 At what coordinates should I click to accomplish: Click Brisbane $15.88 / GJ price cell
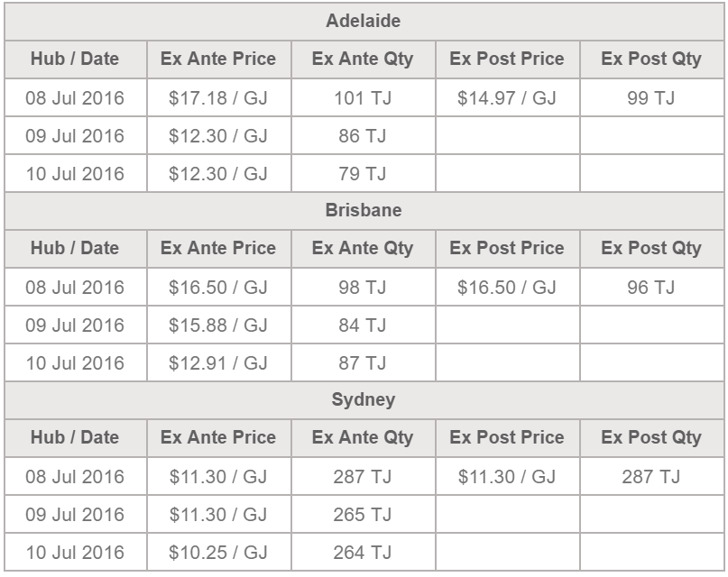pos(218,325)
